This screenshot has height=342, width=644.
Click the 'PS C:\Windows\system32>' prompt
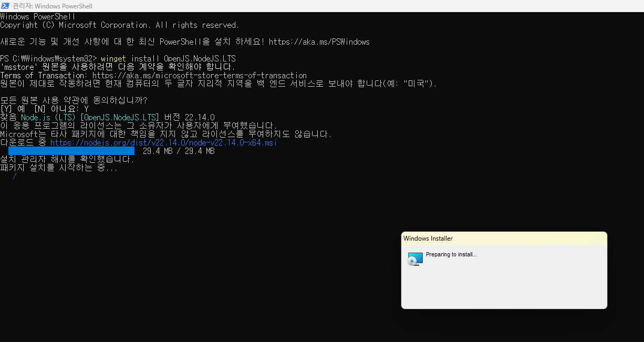pos(48,58)
